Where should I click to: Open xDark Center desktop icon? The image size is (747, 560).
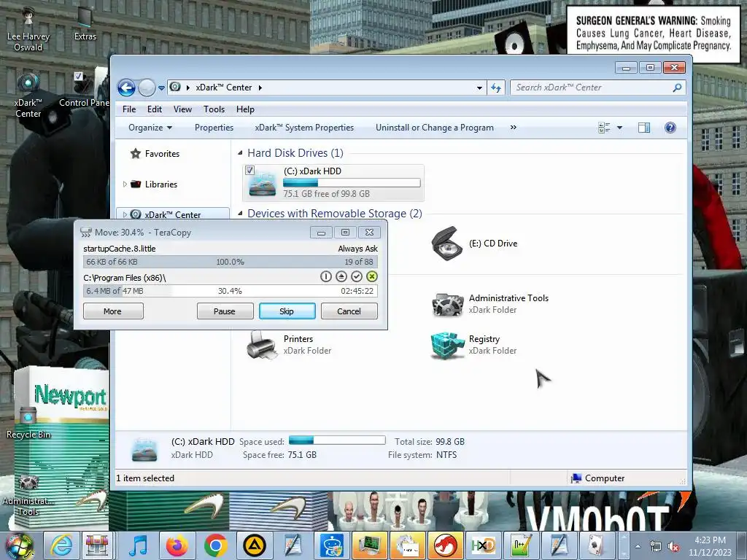[28, 94]
